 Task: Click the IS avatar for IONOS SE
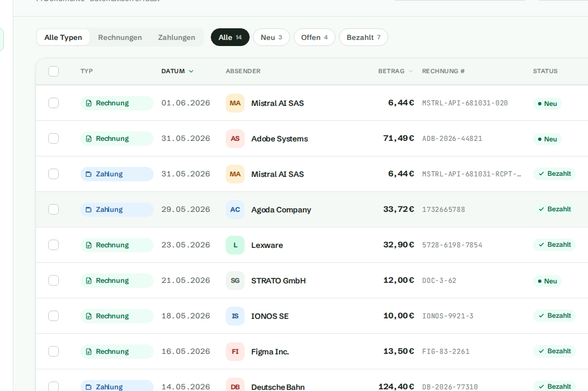pos(235,316)
